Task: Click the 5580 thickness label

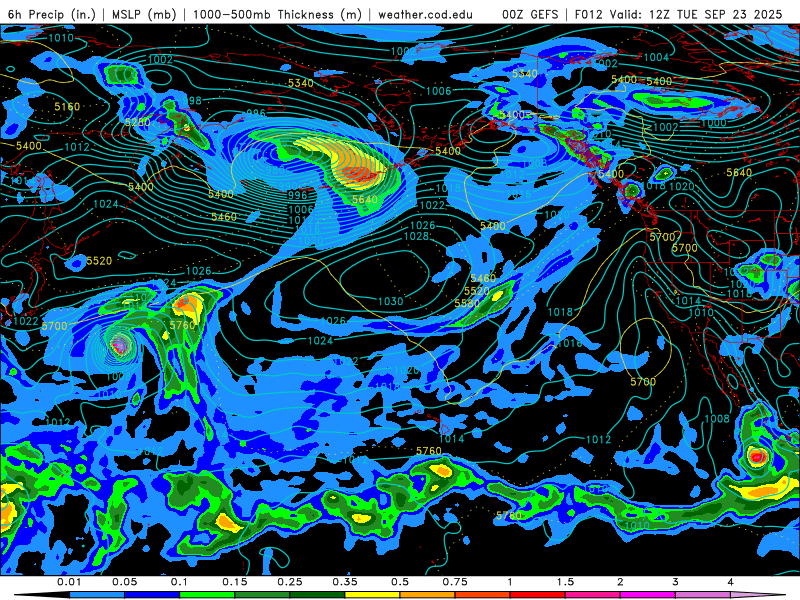Action: [x=467, y=304]
